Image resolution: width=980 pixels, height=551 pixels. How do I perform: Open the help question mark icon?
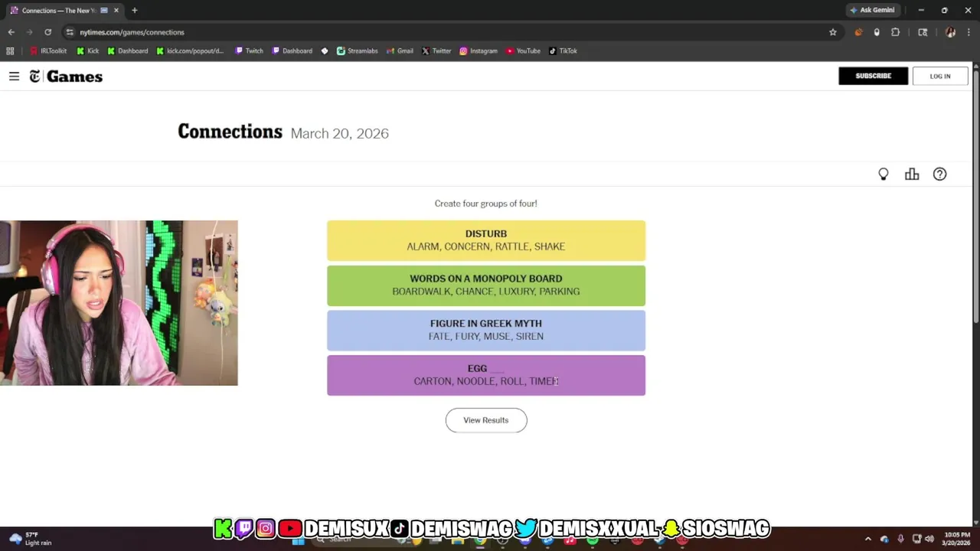pyautogui.click(x=939, y=174)
